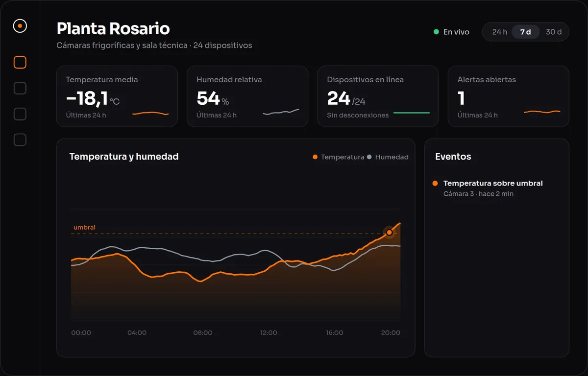Click the orange event dot for Temperatura sobre umbral

tap(435, 183)
